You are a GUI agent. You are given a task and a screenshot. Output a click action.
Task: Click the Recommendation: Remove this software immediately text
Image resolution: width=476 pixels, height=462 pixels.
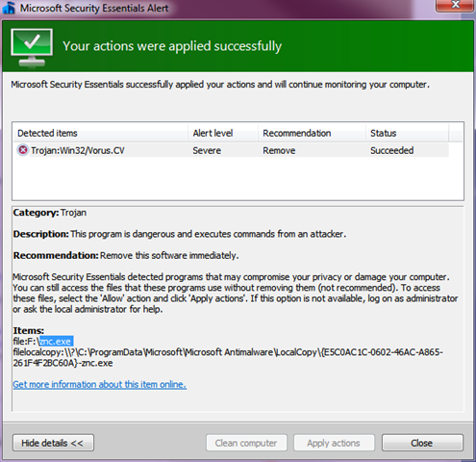tap(126, 255)
